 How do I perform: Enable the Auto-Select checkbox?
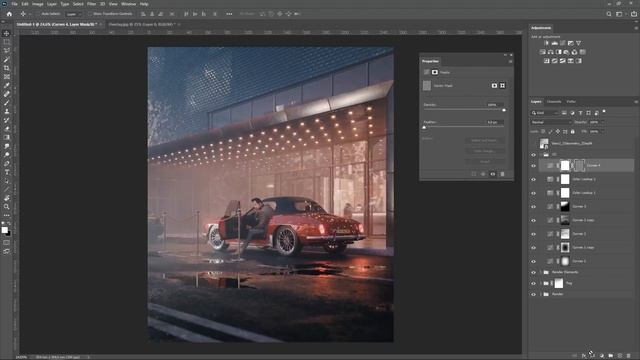point(38,14)
